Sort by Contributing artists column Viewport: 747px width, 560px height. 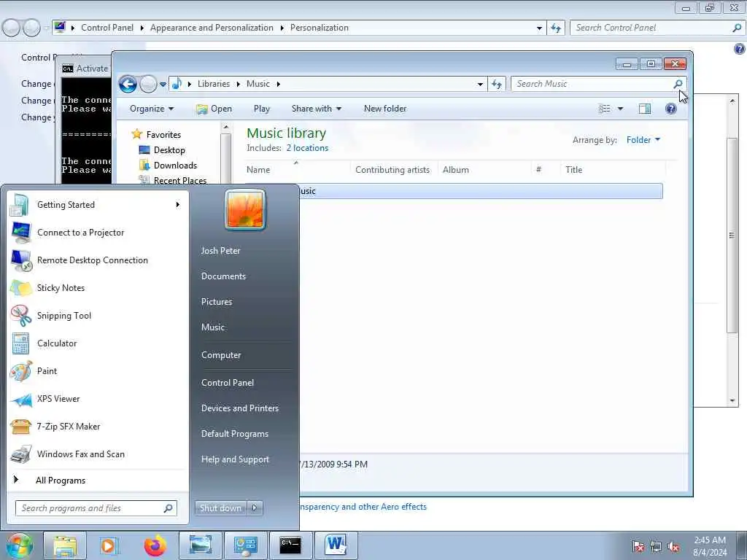point(393,169)
